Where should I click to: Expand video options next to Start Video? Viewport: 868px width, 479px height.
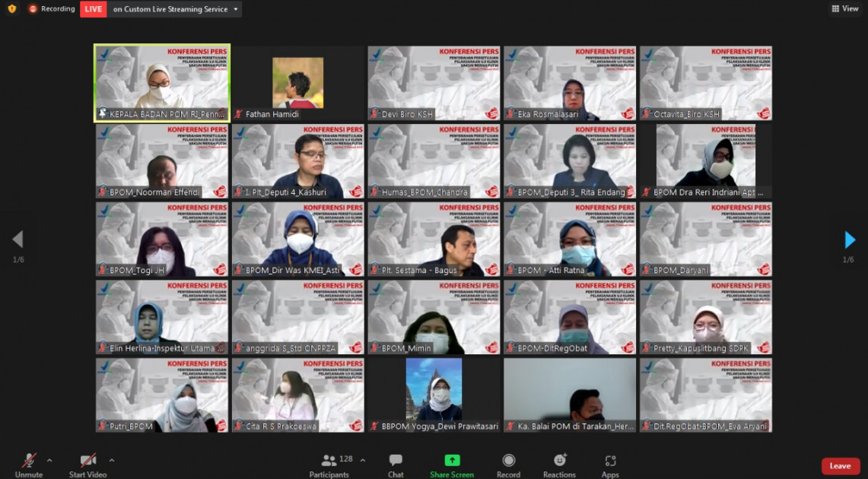click(112, 460)
